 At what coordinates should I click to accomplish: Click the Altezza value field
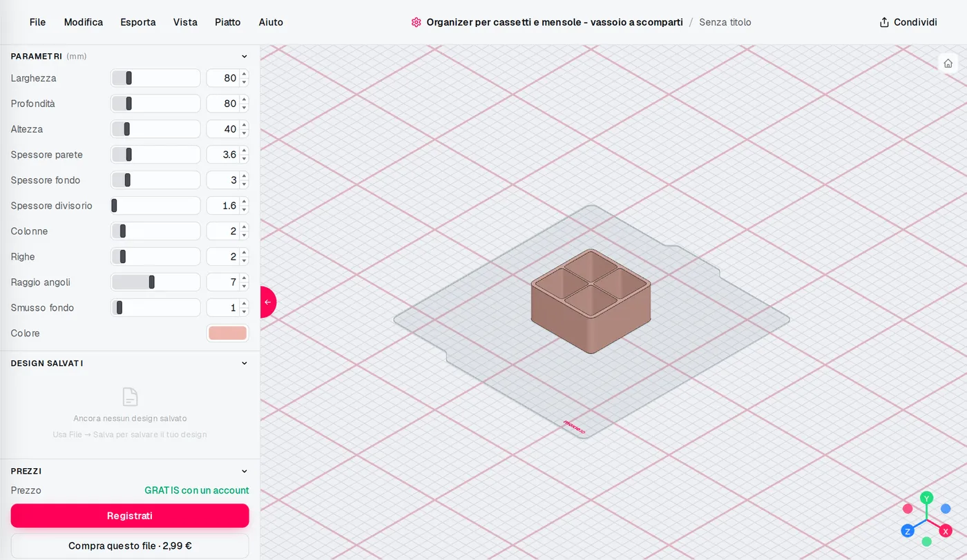[223, 129]
